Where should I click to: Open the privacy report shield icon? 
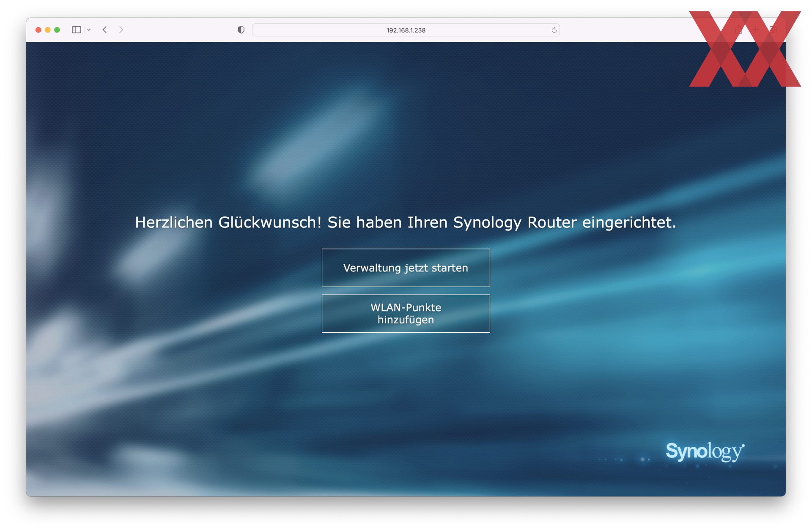tap(241, 30)
